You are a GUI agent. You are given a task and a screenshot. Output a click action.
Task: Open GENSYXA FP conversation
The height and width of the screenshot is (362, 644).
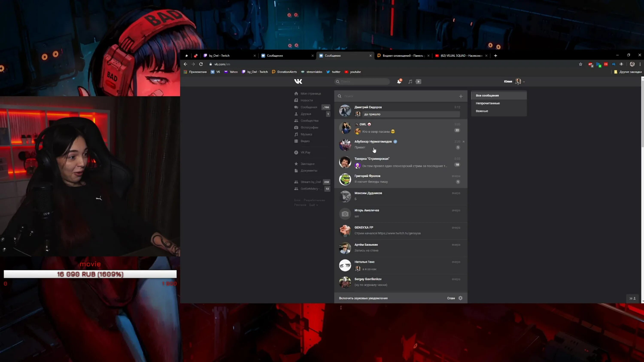(401, 231)
